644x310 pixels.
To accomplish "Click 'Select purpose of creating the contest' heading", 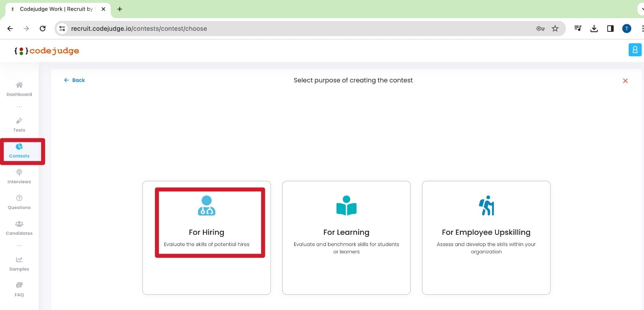I will 353,80.
